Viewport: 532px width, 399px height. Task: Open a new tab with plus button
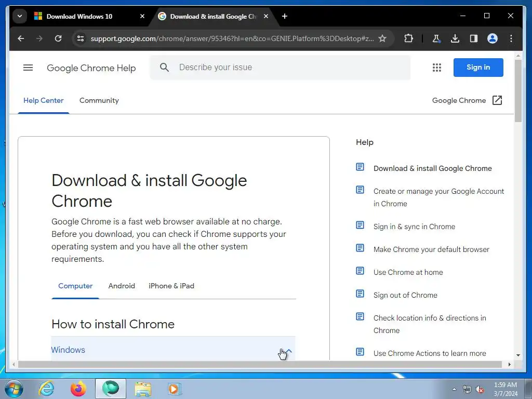click(x=285, y=16)
